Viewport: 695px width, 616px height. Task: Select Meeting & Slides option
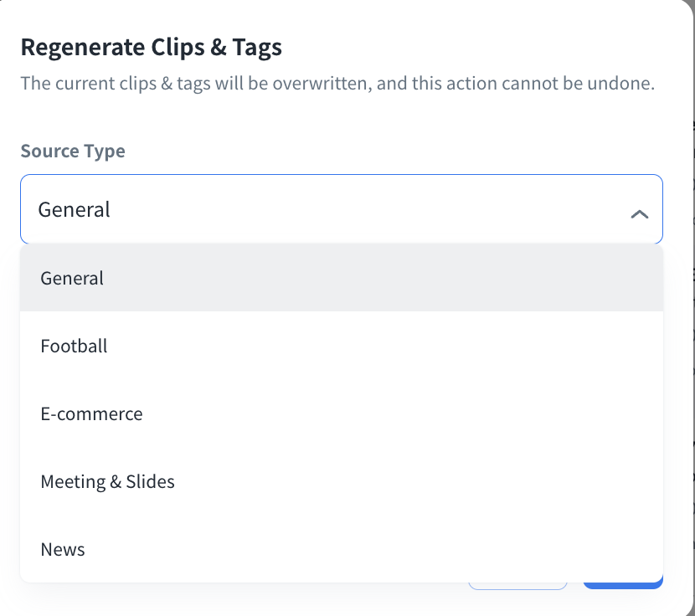coord(107,481)
